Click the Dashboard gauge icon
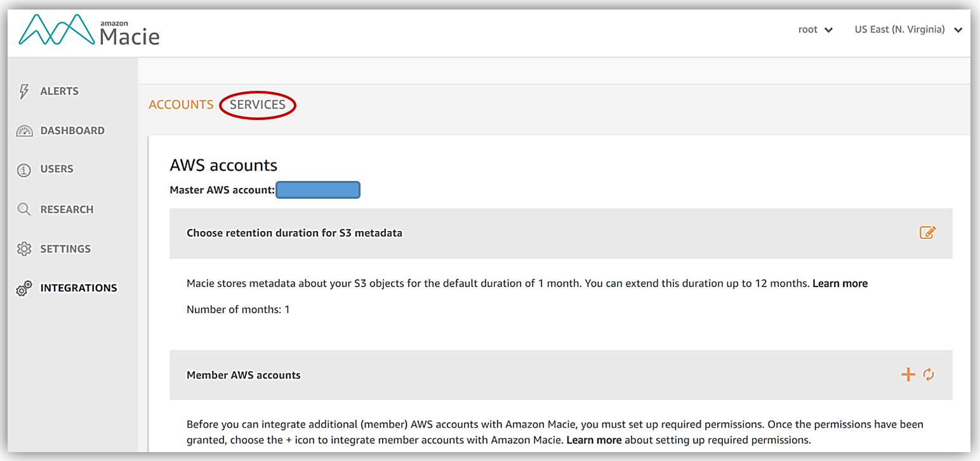980x461 pixels. 24,131
